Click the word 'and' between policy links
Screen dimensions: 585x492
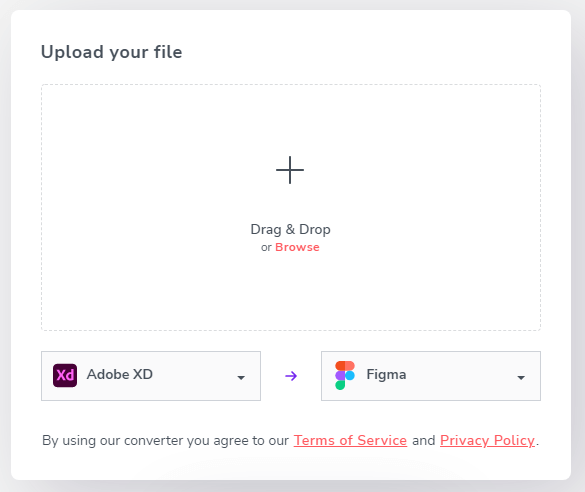tap(423, 441)
